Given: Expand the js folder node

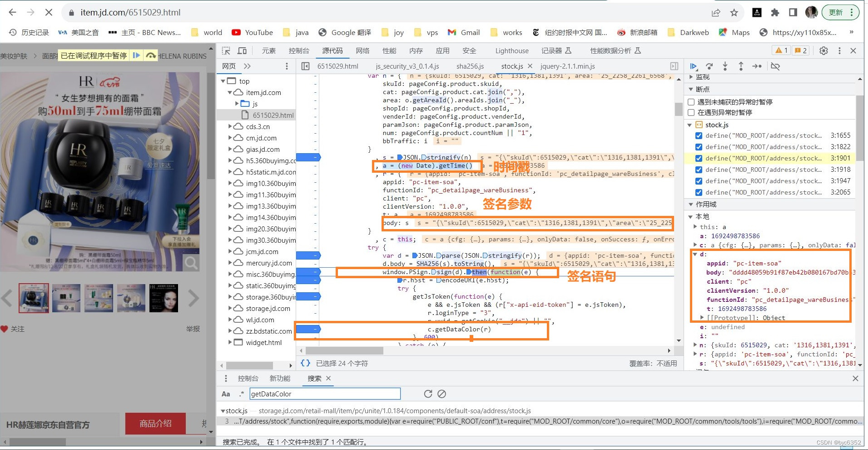Looking at the screenshot, I should coord(237,104).
